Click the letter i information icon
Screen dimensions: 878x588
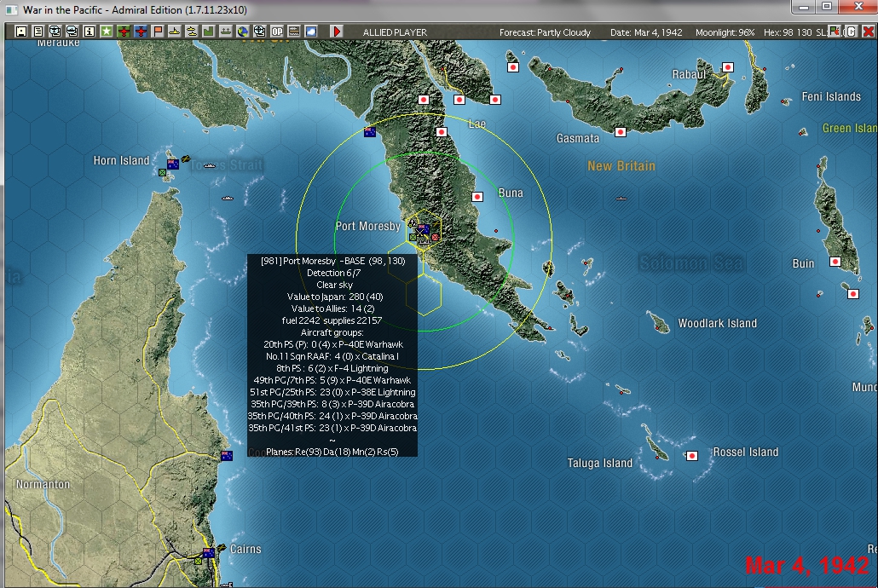click(89, 32)
